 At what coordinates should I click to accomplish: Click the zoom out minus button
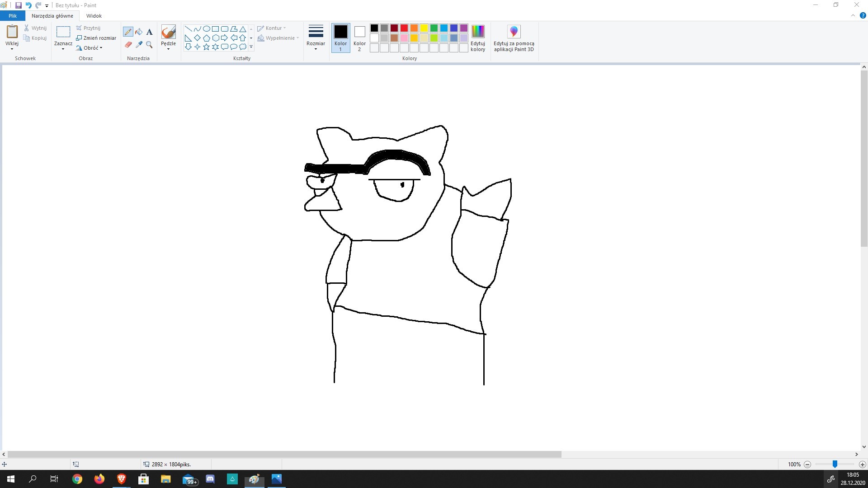click(x=807, y=464)
